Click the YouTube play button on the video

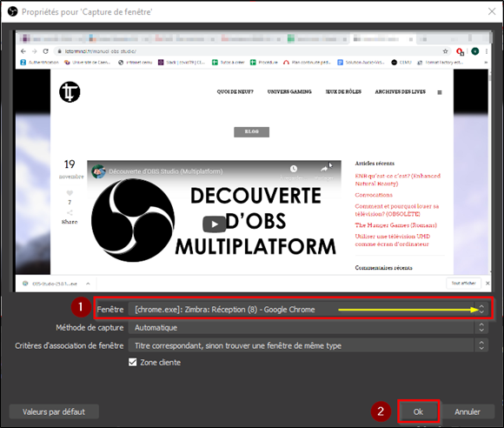coord(215,224)
